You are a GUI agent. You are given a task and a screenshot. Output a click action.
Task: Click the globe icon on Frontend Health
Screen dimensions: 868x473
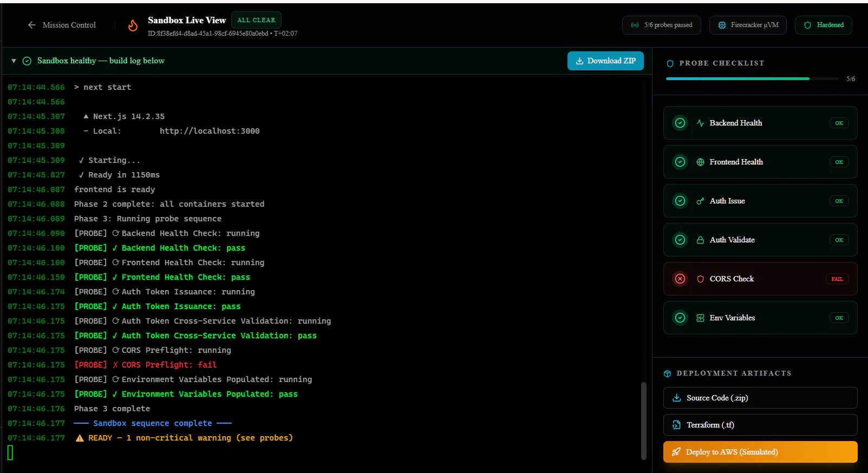pos(700,162)
